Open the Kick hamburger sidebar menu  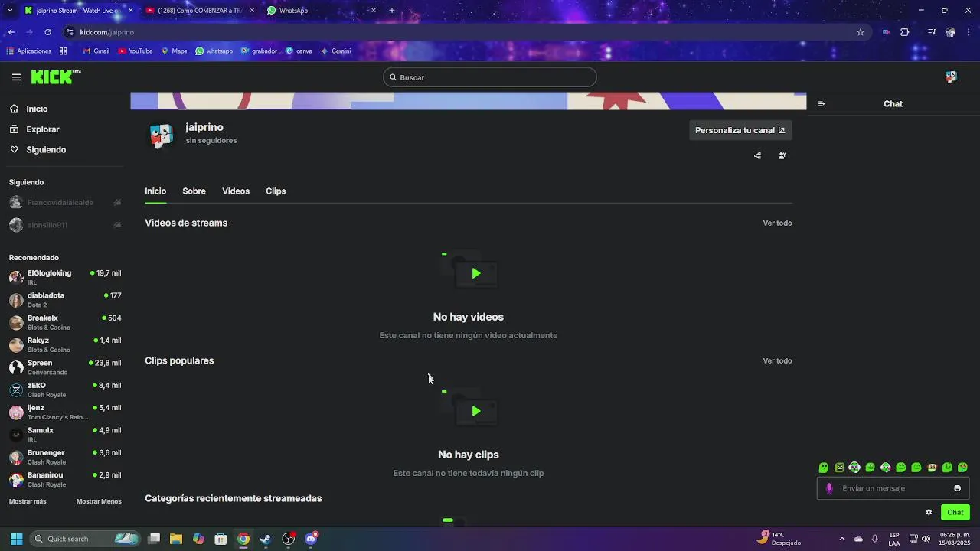click(16, 77)
